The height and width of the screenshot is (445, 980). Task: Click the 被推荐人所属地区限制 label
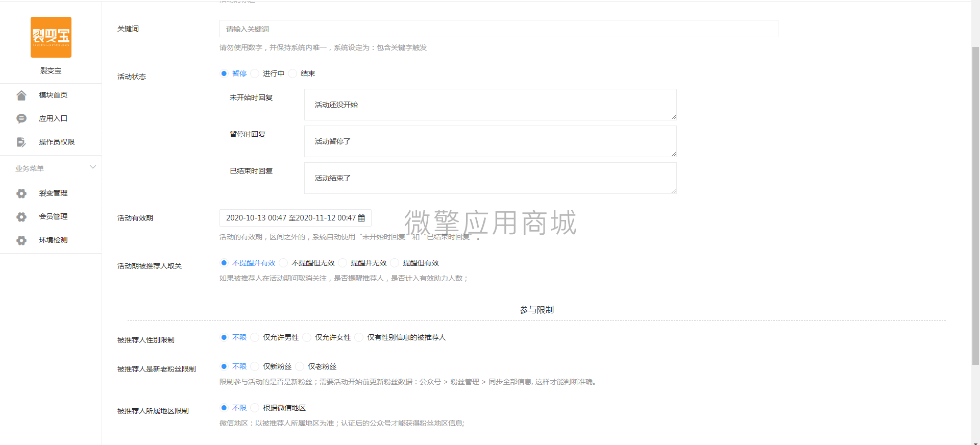153,411
